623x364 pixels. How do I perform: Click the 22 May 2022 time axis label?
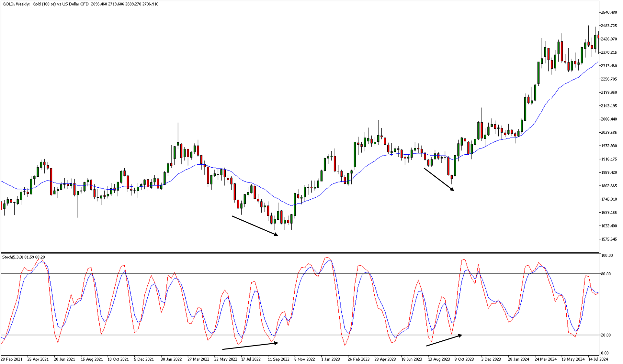(x=226, y=359)
